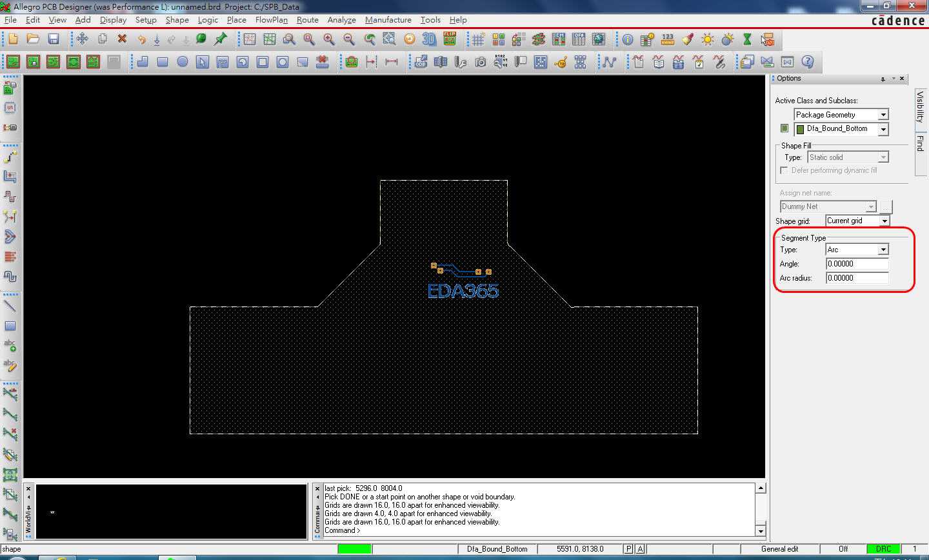This screenshot has width=929, height=560.
Task: Pin the Options panel
Action: [883, 79]
